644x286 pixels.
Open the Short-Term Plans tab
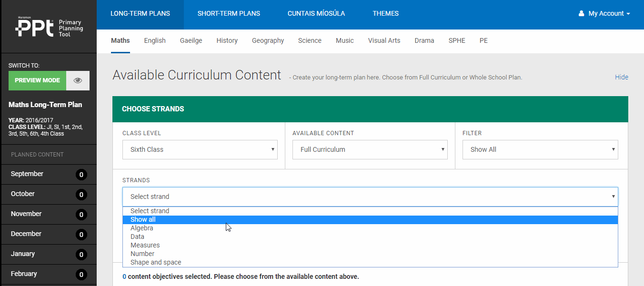[229, 13]
